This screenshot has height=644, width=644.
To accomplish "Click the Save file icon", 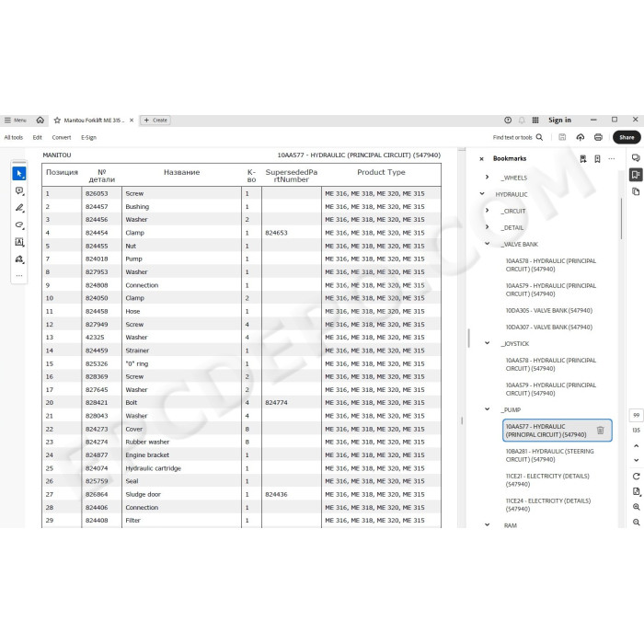I will coord(562,137).
